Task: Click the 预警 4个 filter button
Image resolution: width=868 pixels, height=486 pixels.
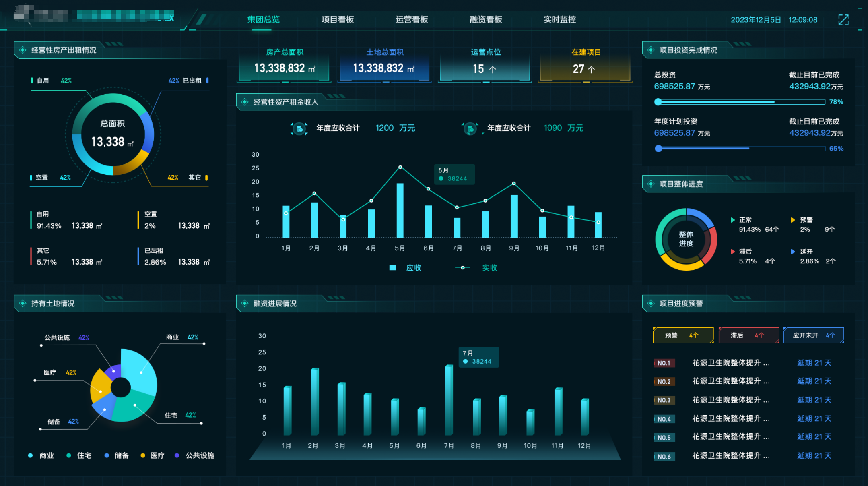Action: pos(683,335)
